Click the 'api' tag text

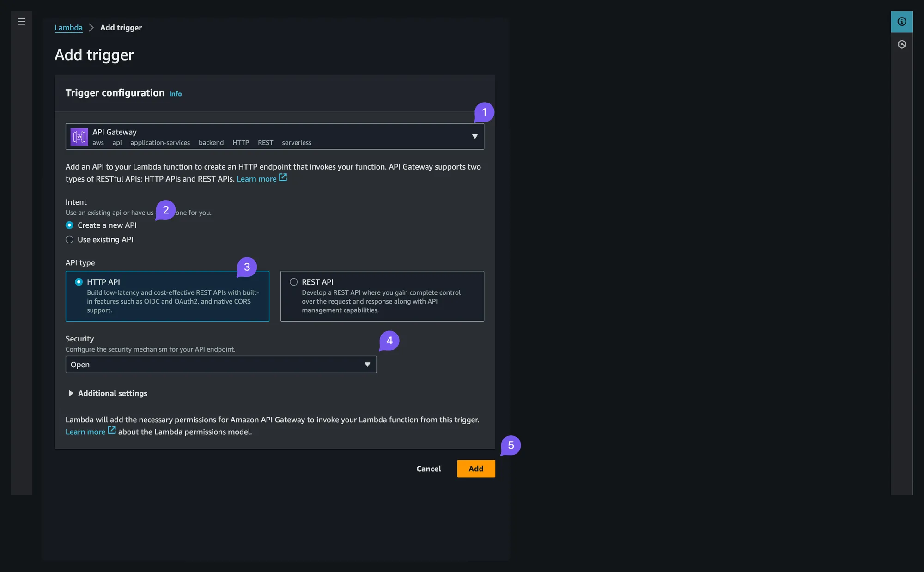point(117,143)
